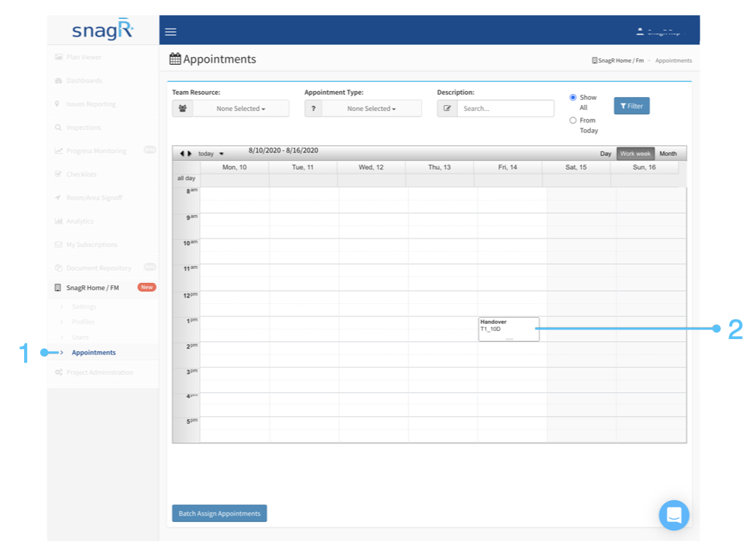This screenshot has width=747, height=560.
Task: Open the user account menu
Action: [x=661, y=32]
